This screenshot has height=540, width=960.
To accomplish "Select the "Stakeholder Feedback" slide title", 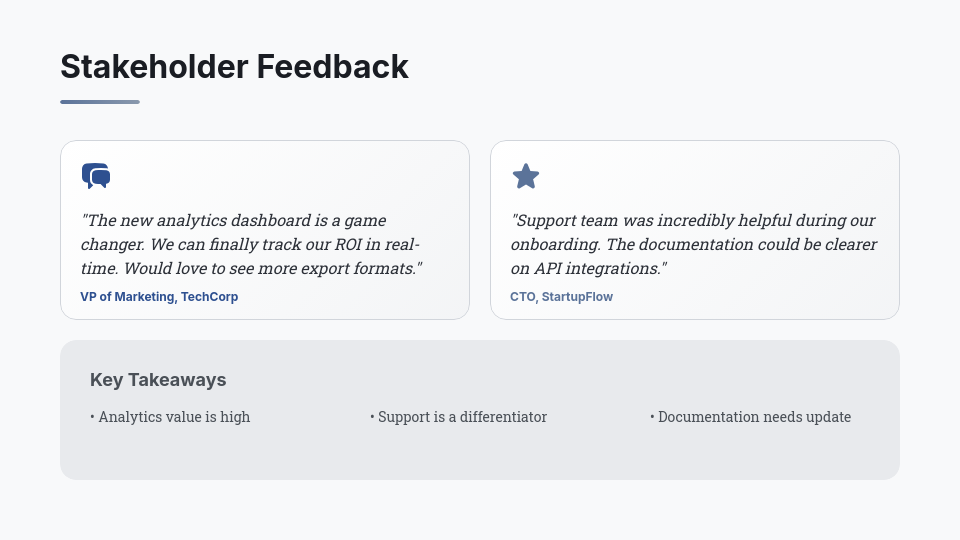I will (234, 67).
